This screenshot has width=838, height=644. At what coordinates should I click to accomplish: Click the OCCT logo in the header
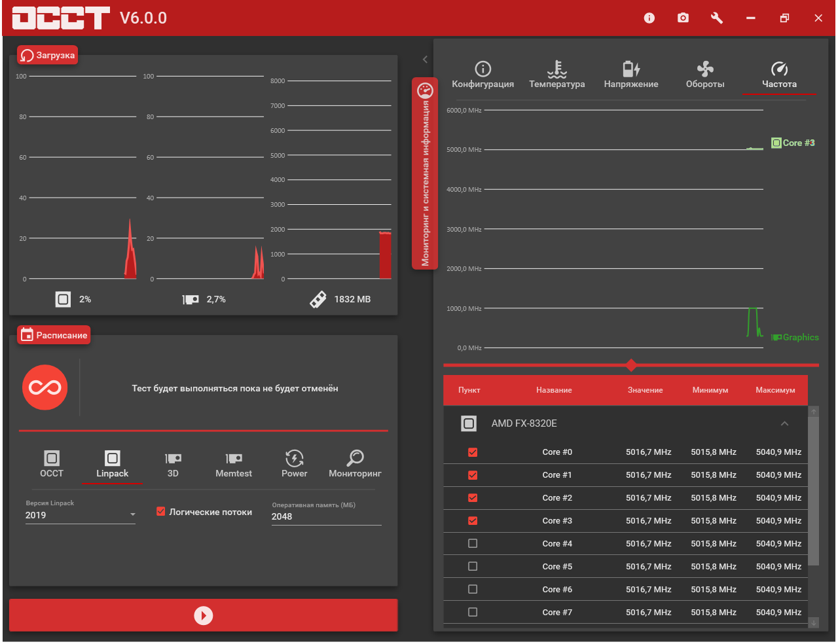click(61, 18)
